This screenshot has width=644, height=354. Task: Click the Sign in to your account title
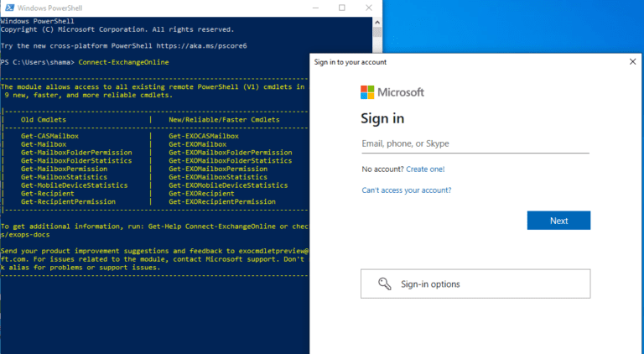[351, 62]
